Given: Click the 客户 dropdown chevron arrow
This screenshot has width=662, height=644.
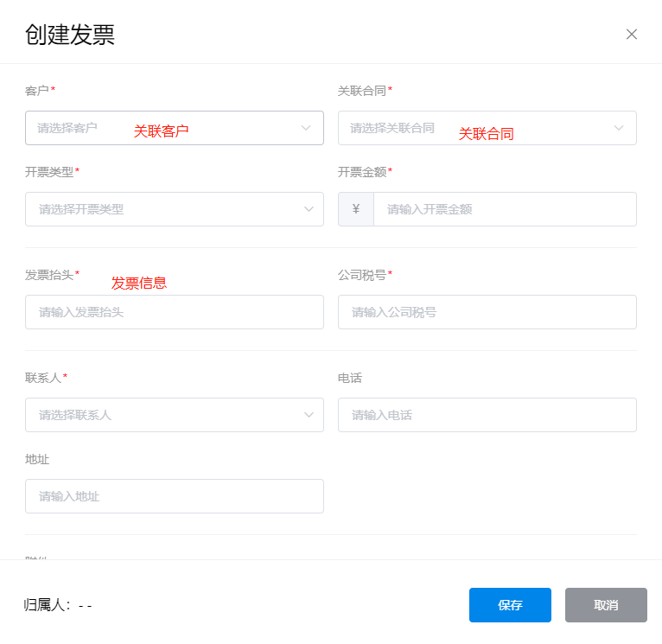Looking at the screenshot, I should click(x=306, y=128).
